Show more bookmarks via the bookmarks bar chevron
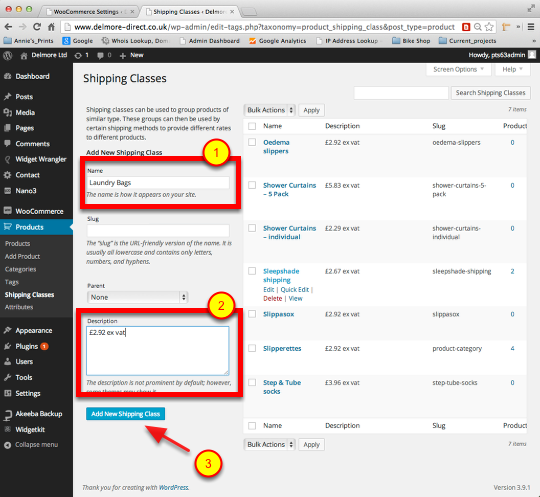Viewport: 540px width, 497px height. [534, 41]
